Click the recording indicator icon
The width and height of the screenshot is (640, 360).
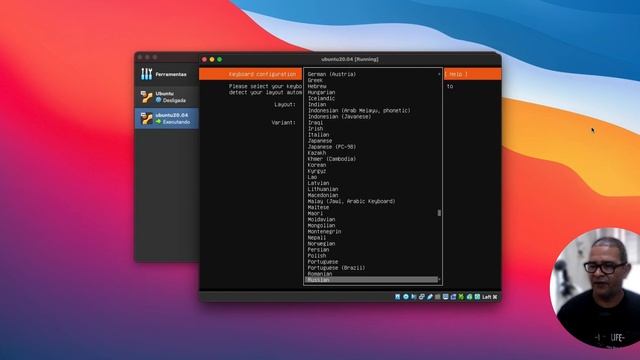click(x=453, y=297)
